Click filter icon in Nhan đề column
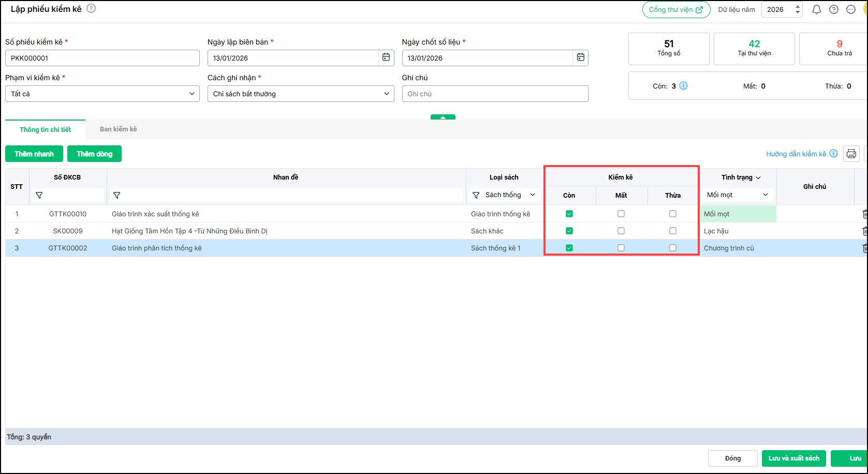The width and height of the screenshot is (868, 474). click(117, 195)
